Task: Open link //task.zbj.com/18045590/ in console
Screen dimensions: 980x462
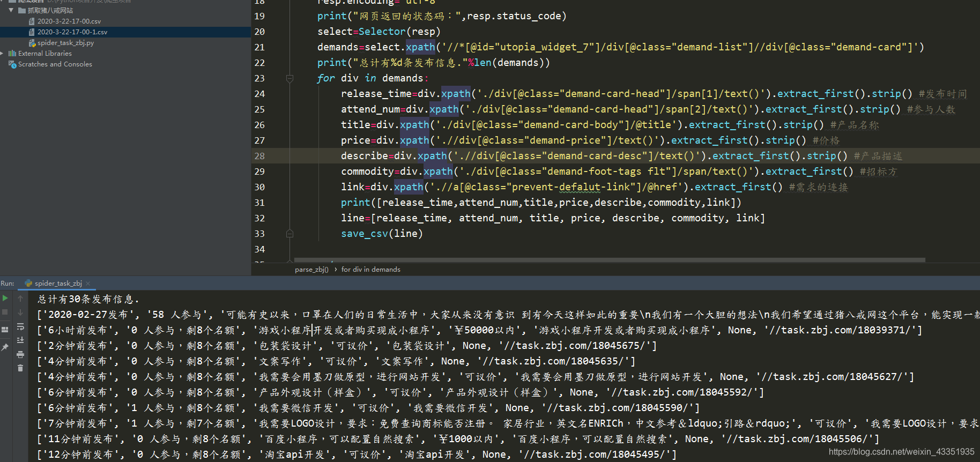Action: pos(619,408)
